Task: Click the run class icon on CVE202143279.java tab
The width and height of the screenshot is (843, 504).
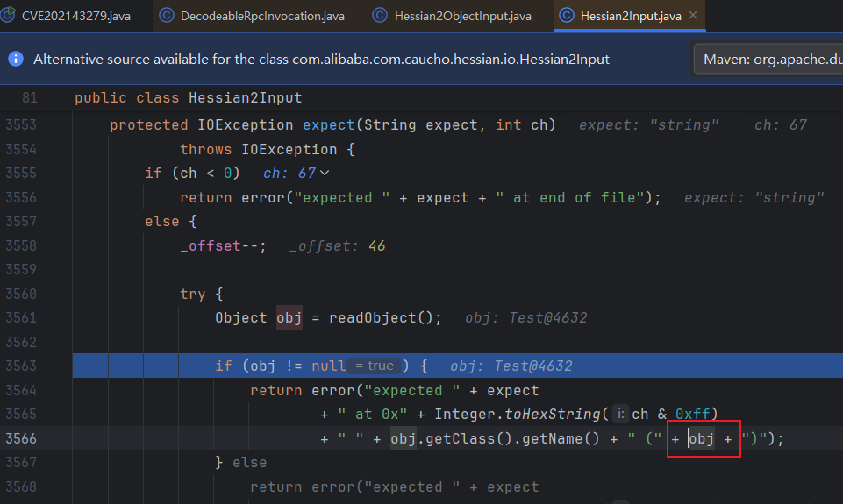Action: click(x=8, y=15)
